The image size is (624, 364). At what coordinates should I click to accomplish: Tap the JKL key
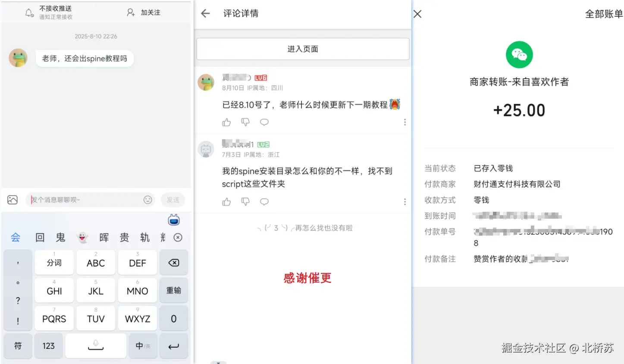pos(96,290)
